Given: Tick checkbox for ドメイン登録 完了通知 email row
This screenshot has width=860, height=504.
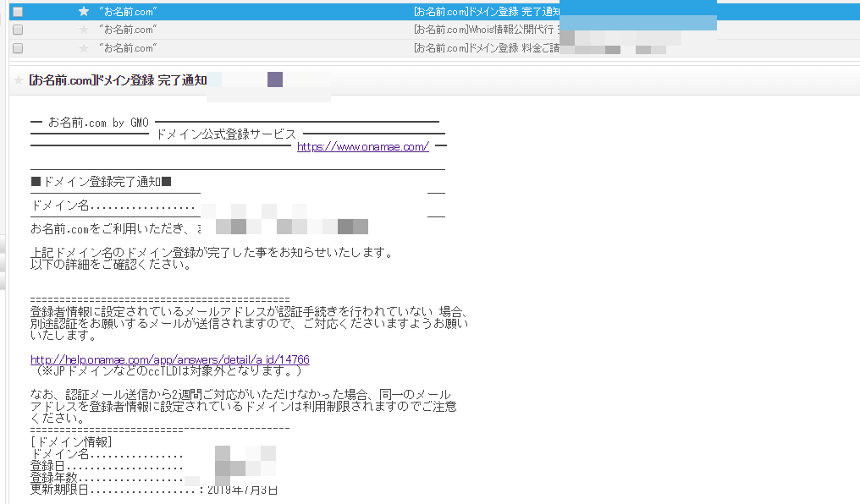Looking at the screenshot, I should pyautogui.click(x=18, y=12).
